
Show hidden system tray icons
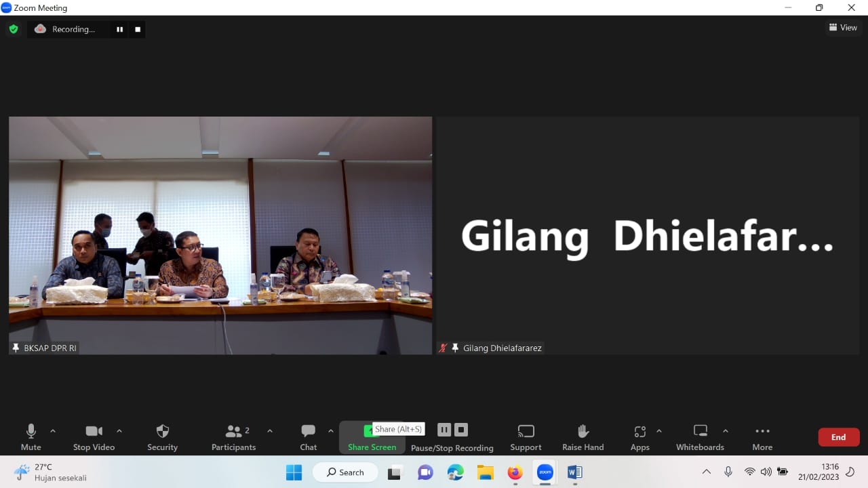tap(707, 472)
